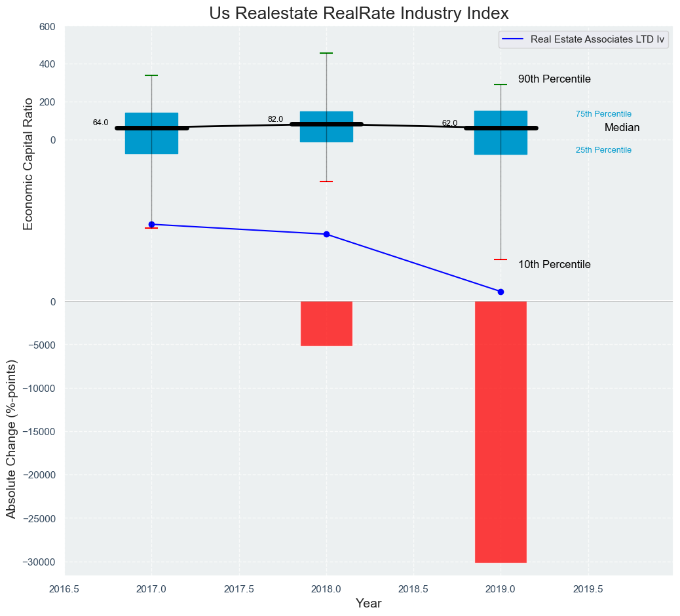Screen dimensions: 680x616
Task: Click the median value label 64.0
Action: click(100, 123)
